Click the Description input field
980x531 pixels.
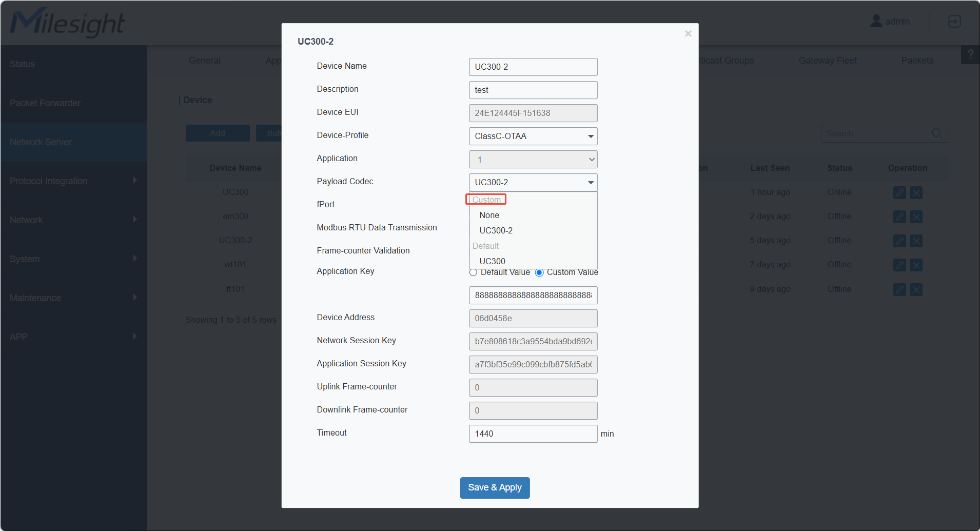coord(533,90)
